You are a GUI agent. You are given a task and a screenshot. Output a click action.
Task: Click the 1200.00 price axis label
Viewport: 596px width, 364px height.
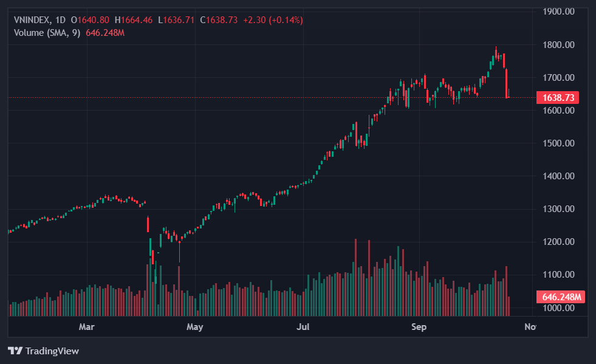pyautogui.click(x=558, y=242)
